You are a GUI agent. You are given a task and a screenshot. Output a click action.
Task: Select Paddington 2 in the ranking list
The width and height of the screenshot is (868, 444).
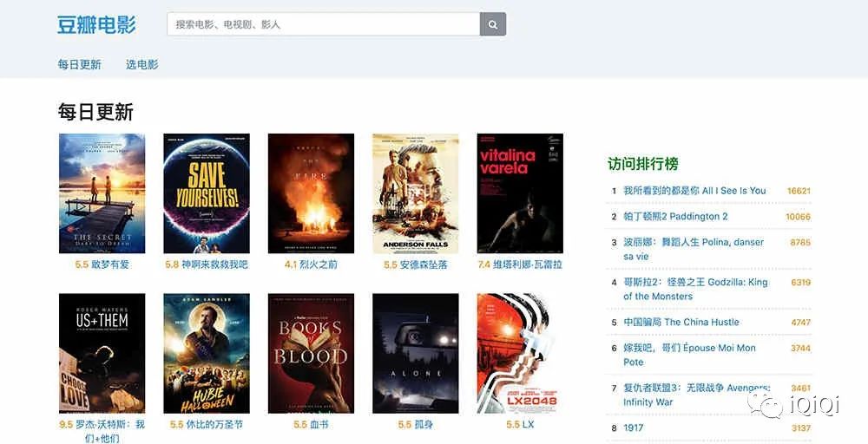click(x=675, y=217)
